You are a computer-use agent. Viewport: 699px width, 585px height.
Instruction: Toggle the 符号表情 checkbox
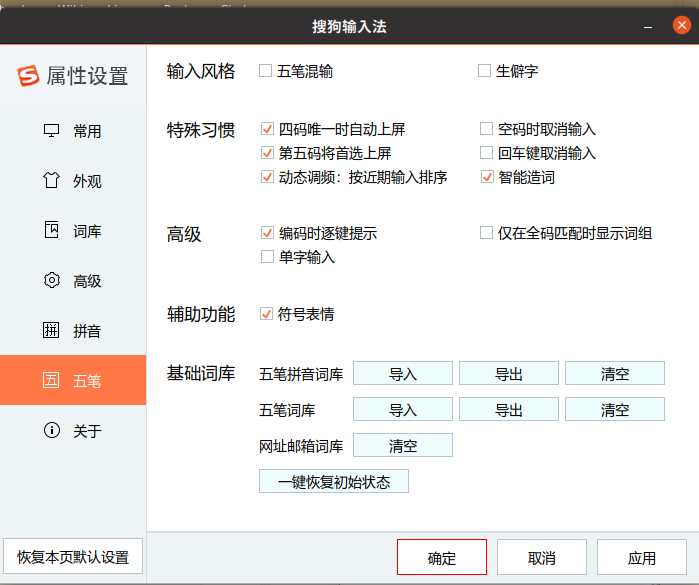267,314
